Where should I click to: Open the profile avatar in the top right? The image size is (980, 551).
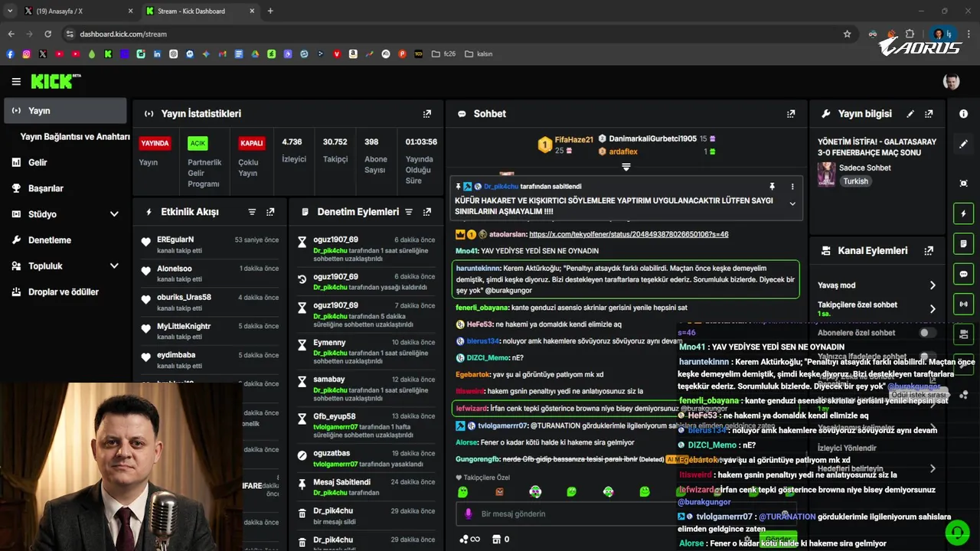[951, 82]
